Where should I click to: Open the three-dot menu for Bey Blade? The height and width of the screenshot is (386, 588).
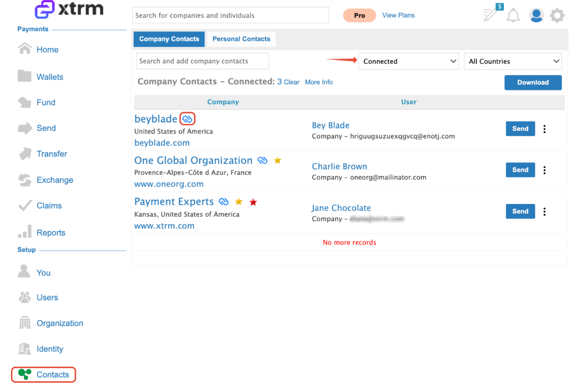tap(545, 129)
